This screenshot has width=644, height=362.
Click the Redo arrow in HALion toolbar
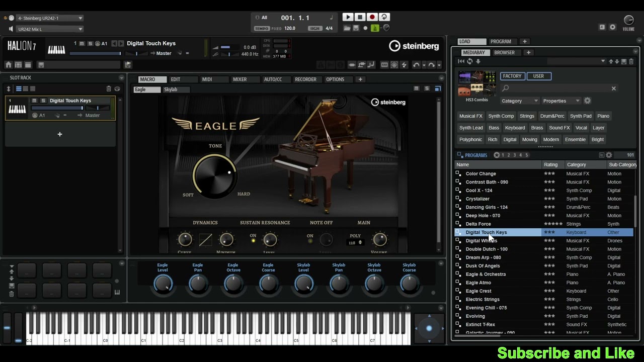coord(431,65)
